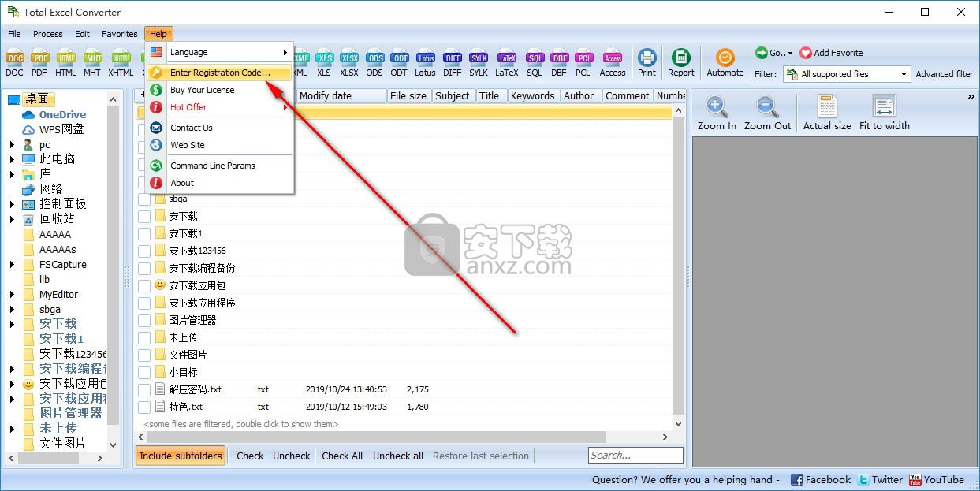Expand 此电脑 in folder tree
The width and height of the screenshot is (980, 491).
[x=12, y=159]
